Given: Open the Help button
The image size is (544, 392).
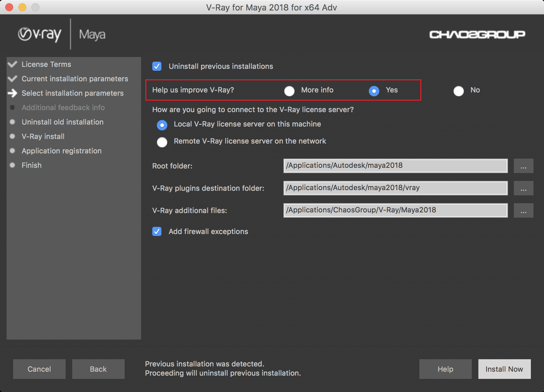Looking at the screenshot, I should [446, 369].
